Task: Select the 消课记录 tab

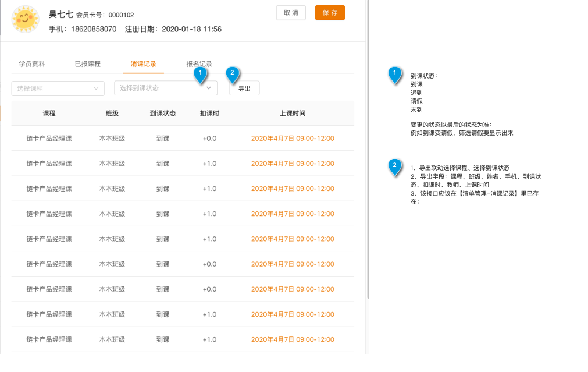Action: coord(143,64)
